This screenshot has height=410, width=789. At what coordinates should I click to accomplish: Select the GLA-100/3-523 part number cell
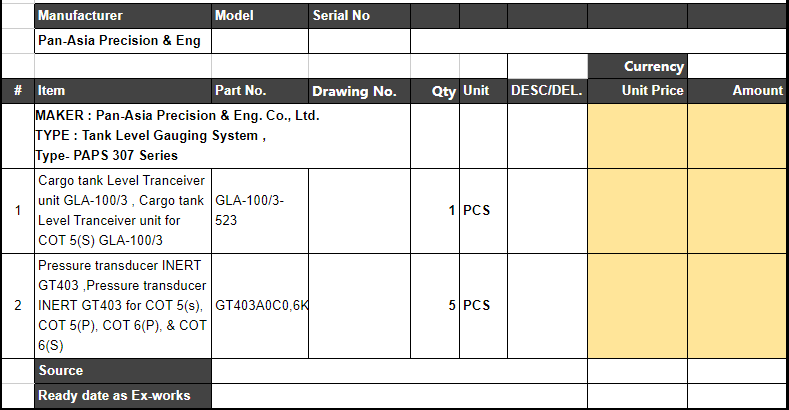(x=260, y=211)
